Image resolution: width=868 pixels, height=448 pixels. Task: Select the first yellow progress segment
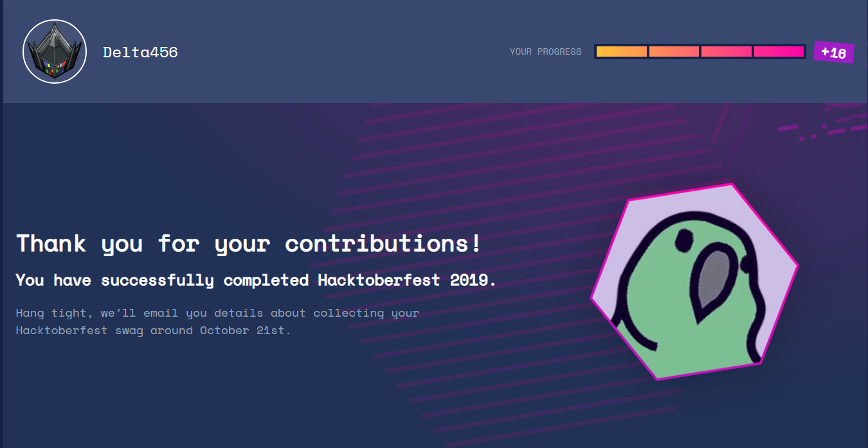(x=621, y=51)
